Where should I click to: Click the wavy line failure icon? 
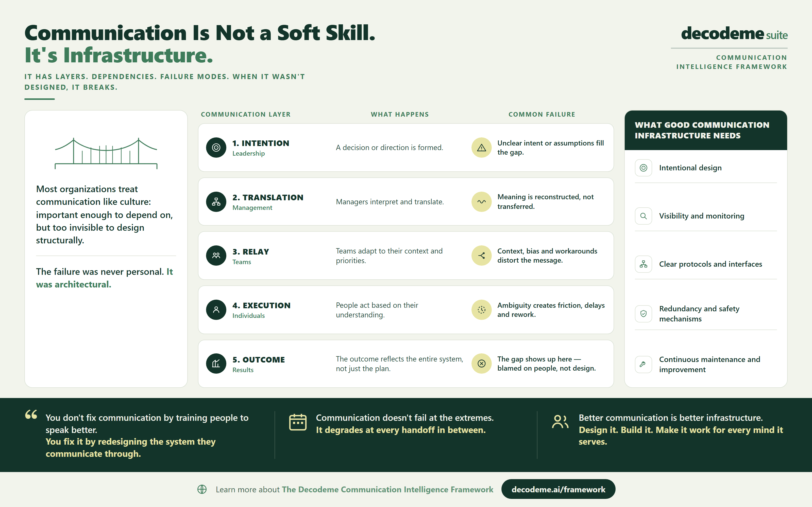coord(482,202)
